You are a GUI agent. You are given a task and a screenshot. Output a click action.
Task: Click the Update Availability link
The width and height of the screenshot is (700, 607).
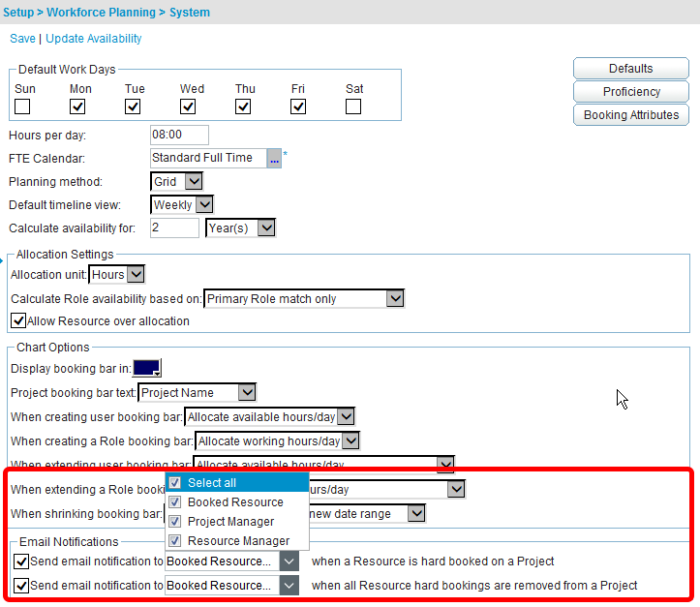tap(94, 39)
